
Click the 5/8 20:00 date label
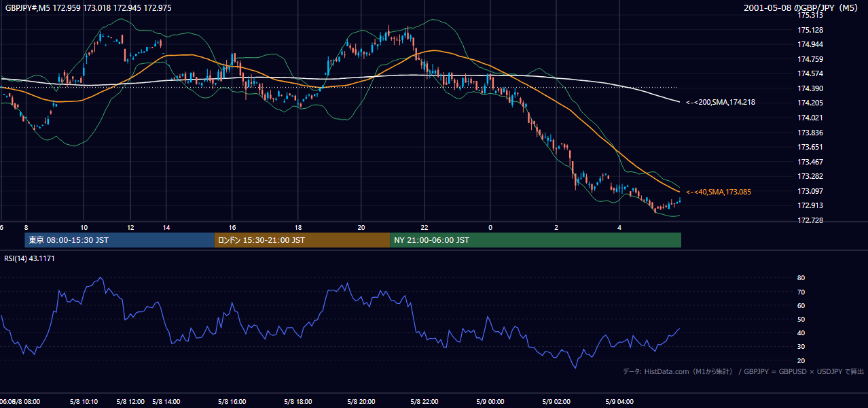(x=361, y=401)
